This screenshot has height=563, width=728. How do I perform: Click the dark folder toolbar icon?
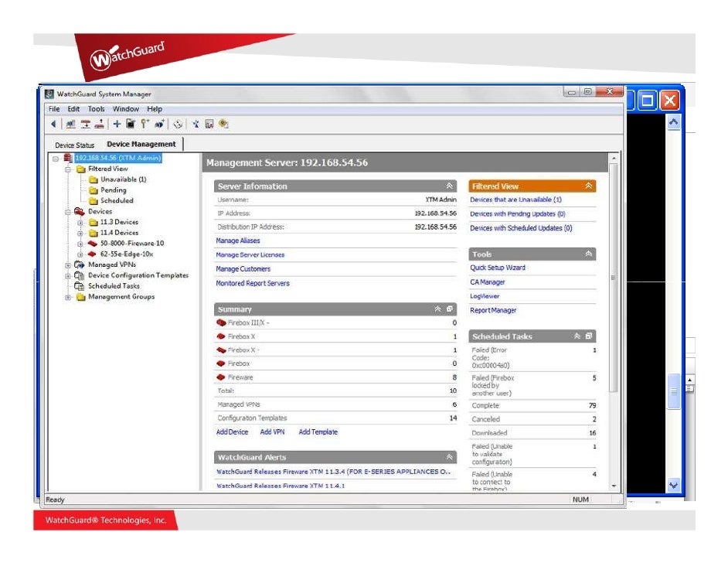coord(131,124)
